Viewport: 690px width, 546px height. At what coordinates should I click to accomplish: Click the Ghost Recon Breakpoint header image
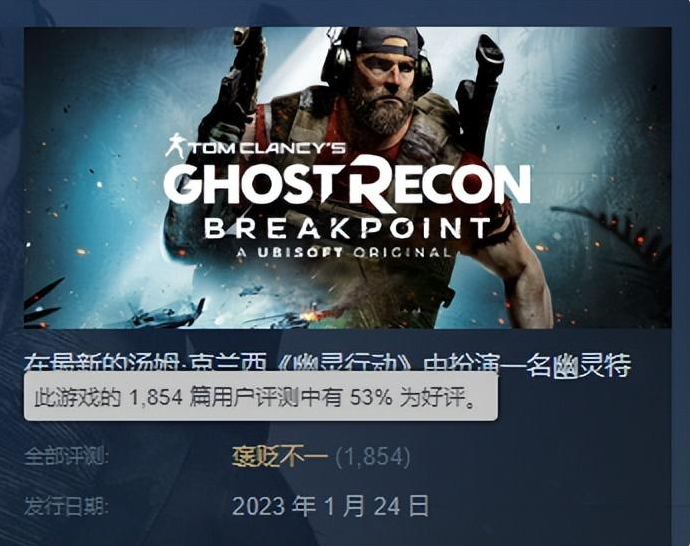348,178
